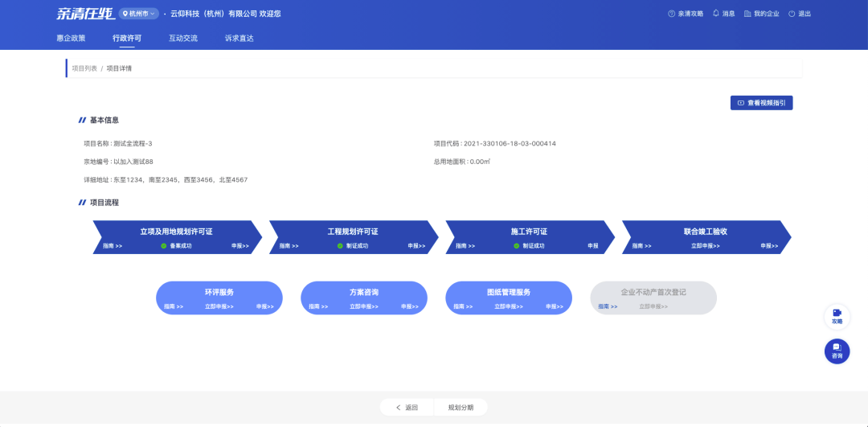Open 指南 under 企业不动产首次登记
Screen dimensions: 868x427
pos(608,306)
